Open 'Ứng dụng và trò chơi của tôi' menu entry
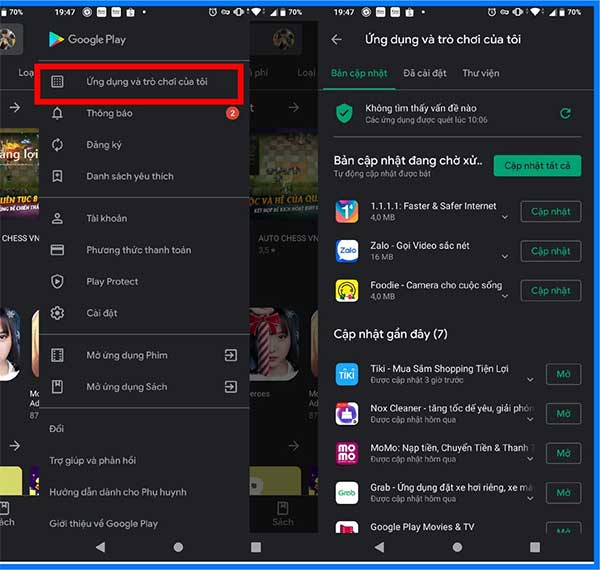600x570 pixels. (x=144, y=81)
